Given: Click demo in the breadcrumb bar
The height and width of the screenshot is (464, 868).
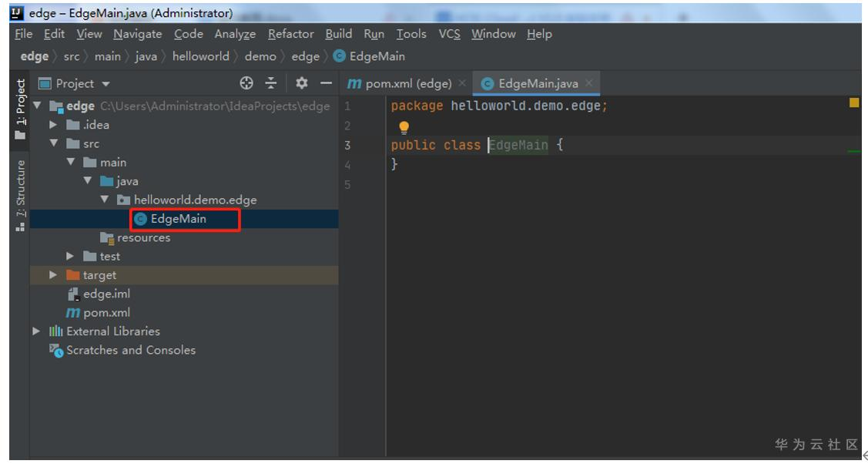Looking at the screenshot, I should pyautogui.click(x=260, y=56).
